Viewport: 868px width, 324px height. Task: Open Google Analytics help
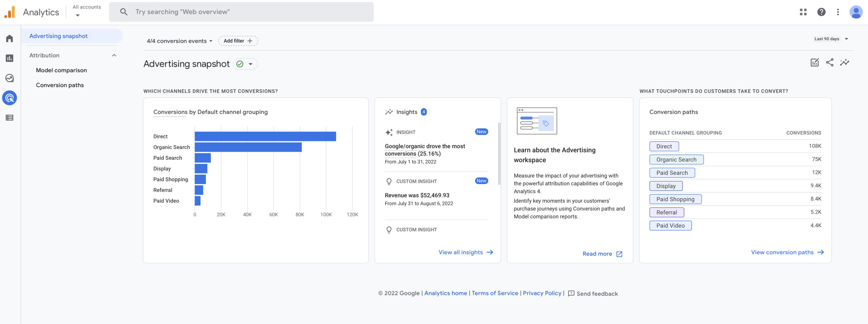[822, 12]
